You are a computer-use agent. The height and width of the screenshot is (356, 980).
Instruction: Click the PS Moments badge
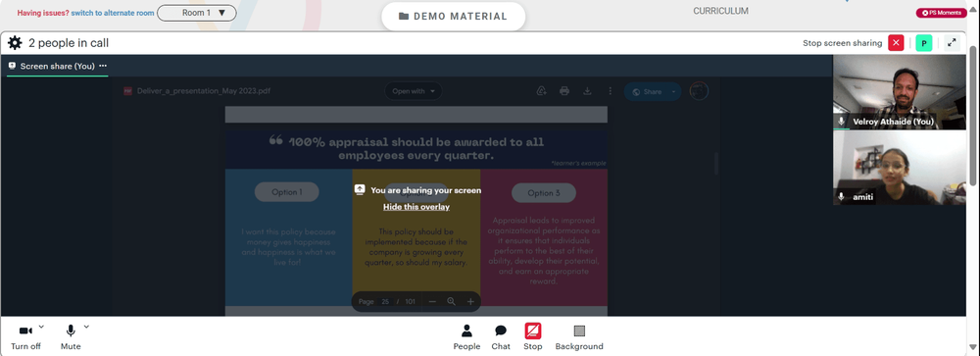941,13
